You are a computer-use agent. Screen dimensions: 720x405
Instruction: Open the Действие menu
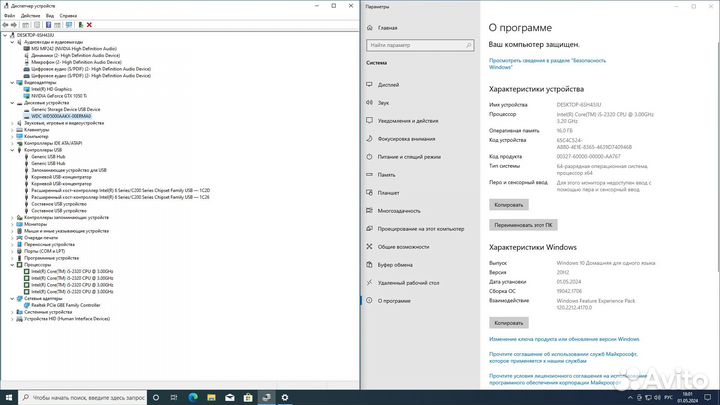coord(30,16)
